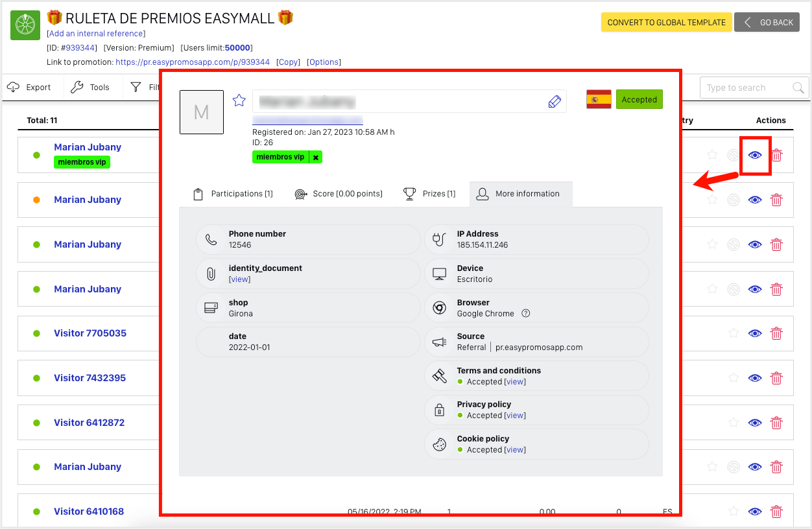View the Terms and conditions document
812x529 pixels.
click(515, 382)
